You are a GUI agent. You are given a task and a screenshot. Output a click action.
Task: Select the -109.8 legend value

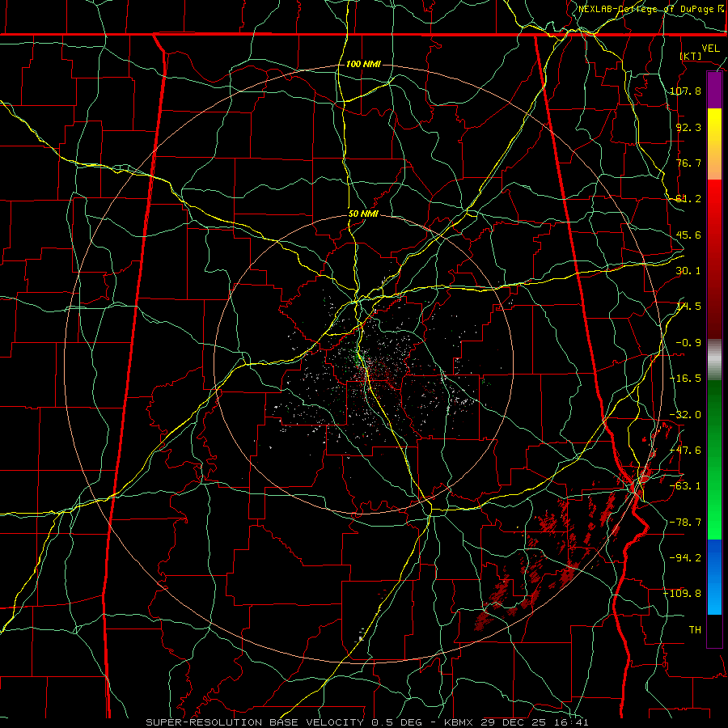click(x=683, y=594)
